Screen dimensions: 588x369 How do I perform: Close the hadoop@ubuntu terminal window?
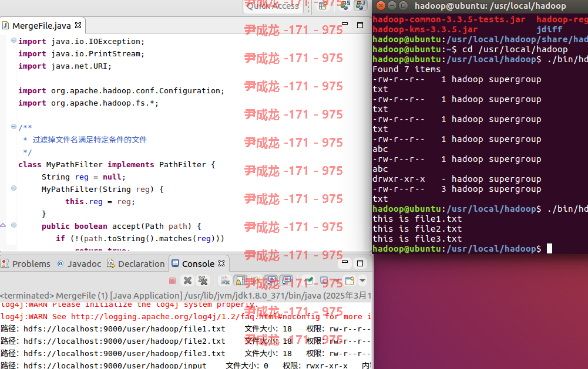(381, 6)
